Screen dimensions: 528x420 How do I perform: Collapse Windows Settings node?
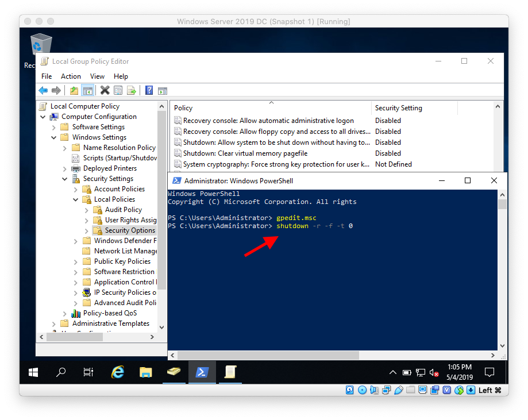pyautogui.click(x=53, y=137)
